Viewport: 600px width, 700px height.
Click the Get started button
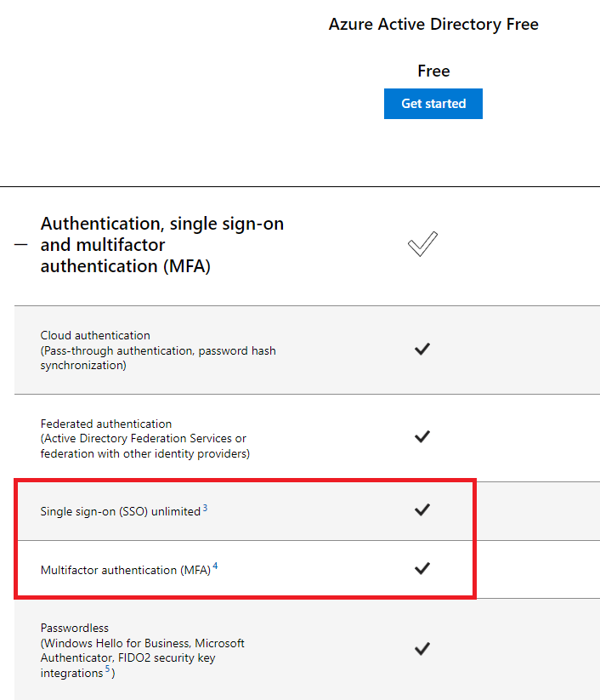click(433, 104)
